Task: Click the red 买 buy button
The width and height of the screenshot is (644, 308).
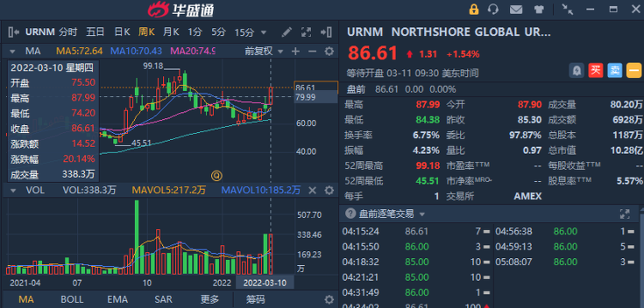Action: [595, 71]
